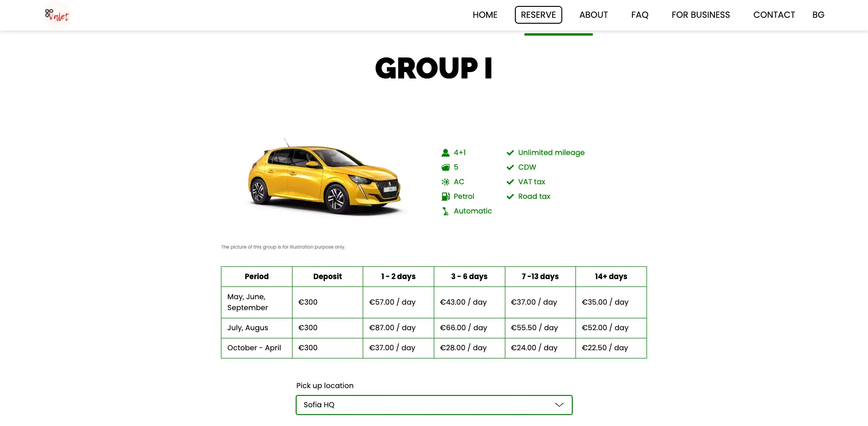
Task: Click the 7 -13 days column header
Action: pyautogui.click(x=540, y=276)
